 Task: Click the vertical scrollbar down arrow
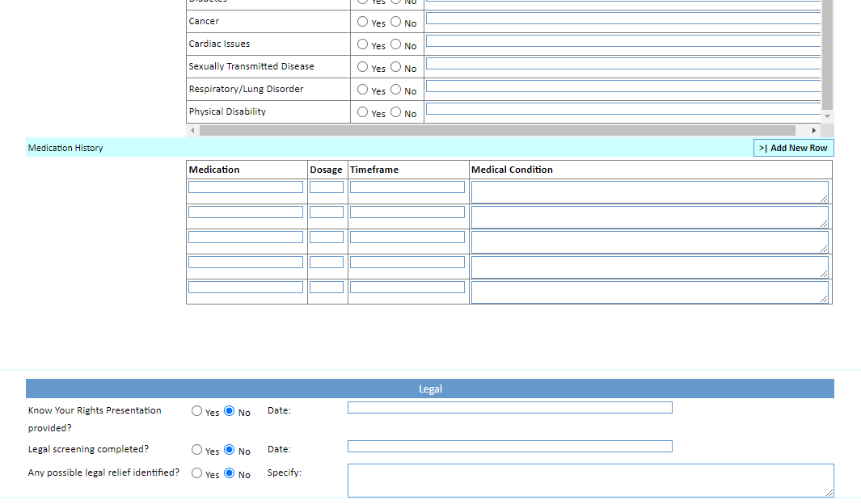click(x=827, y=117)
